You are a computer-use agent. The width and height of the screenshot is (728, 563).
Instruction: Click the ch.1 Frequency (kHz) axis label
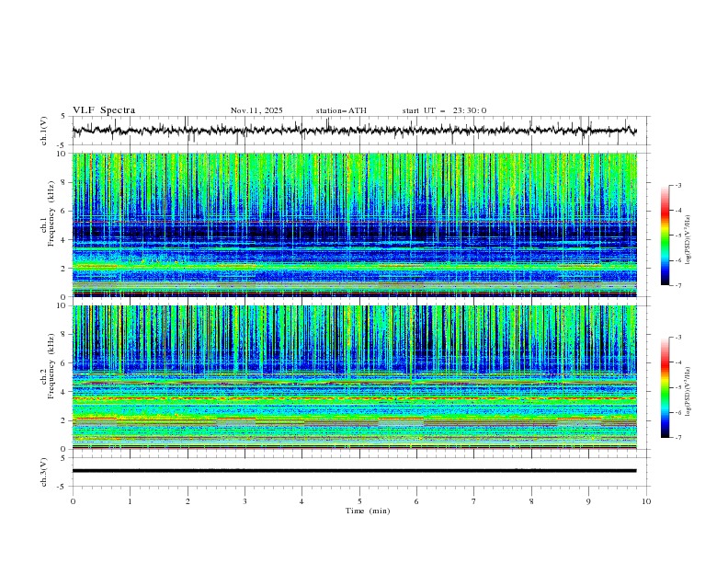tap(49, 224)
